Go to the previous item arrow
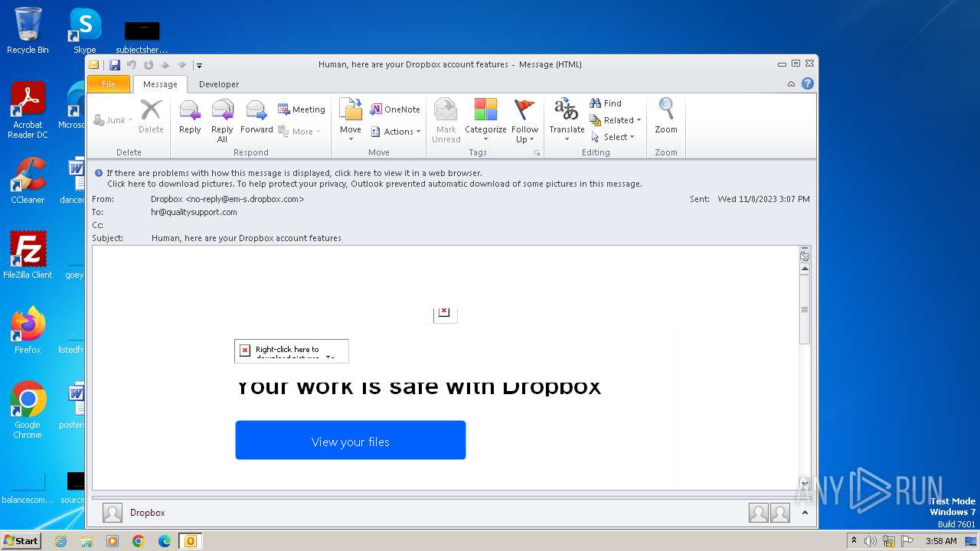Viewport: 980px width, 551px height. click(x=165, y=65)
